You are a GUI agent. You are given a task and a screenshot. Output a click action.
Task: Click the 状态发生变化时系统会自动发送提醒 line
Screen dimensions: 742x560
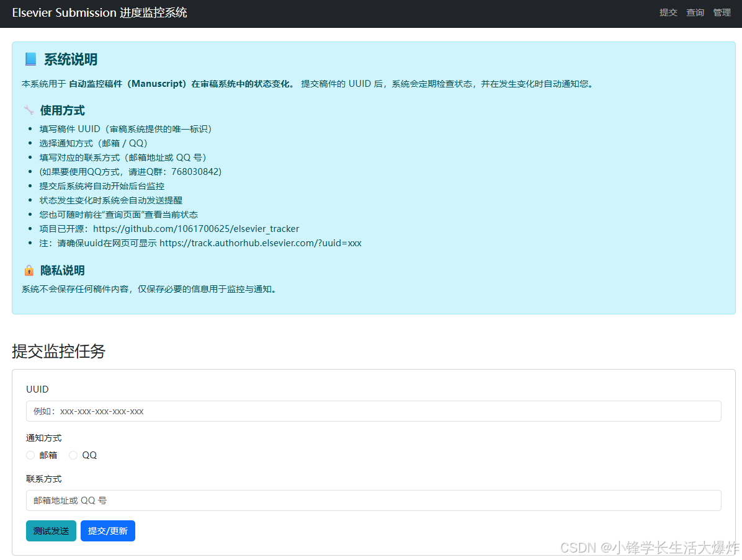110,200
